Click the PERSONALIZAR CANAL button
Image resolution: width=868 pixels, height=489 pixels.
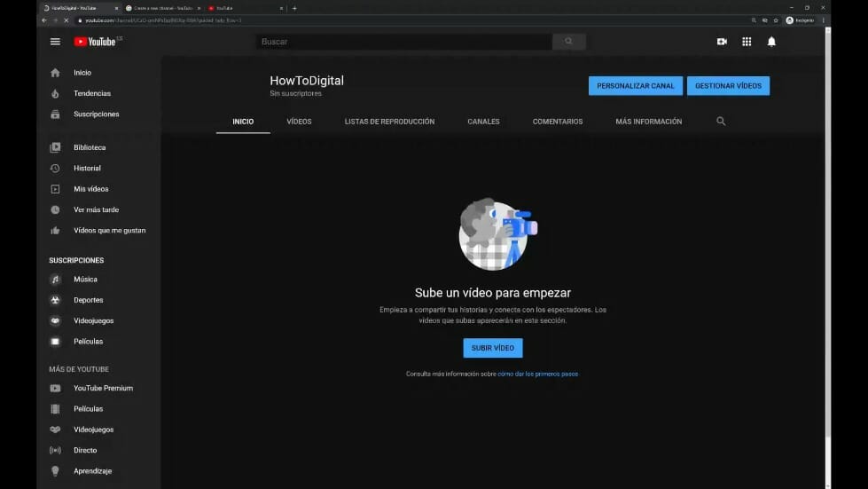click(x=636, y=86)
